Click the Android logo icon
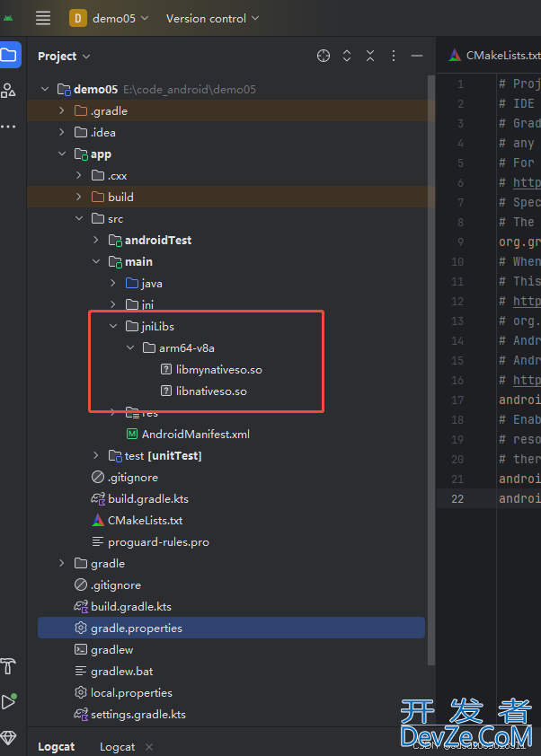The width and height of the screenshot is (541, 756). click(8, 18)
